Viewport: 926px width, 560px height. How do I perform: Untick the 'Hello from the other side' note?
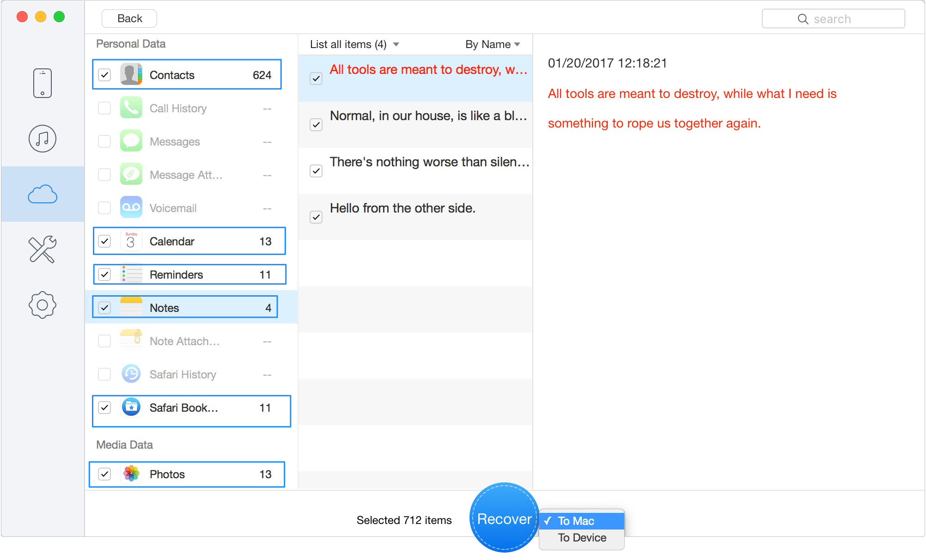click(316, 217)
